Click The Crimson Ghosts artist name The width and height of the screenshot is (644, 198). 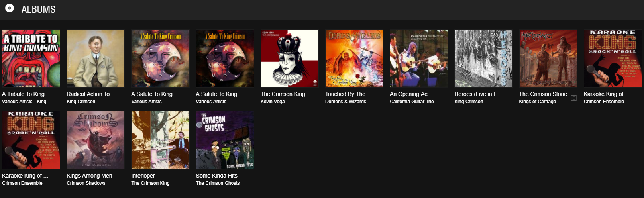218,183
